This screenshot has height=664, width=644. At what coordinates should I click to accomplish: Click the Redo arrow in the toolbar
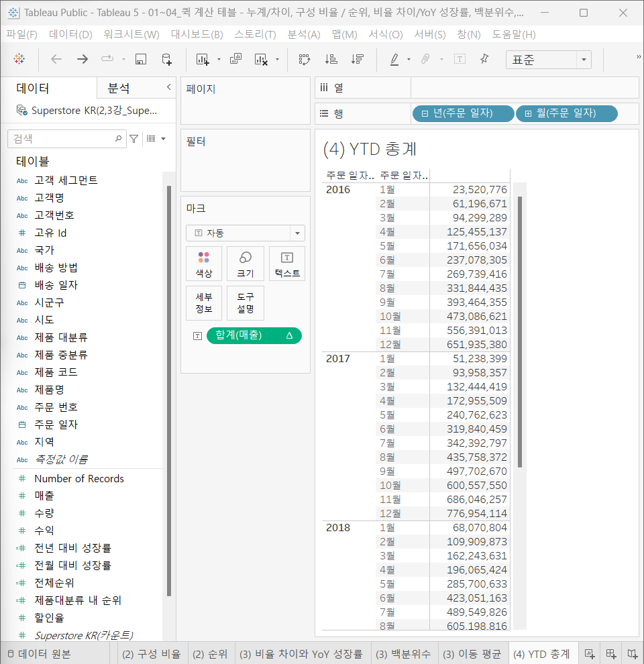coord(81,59)
